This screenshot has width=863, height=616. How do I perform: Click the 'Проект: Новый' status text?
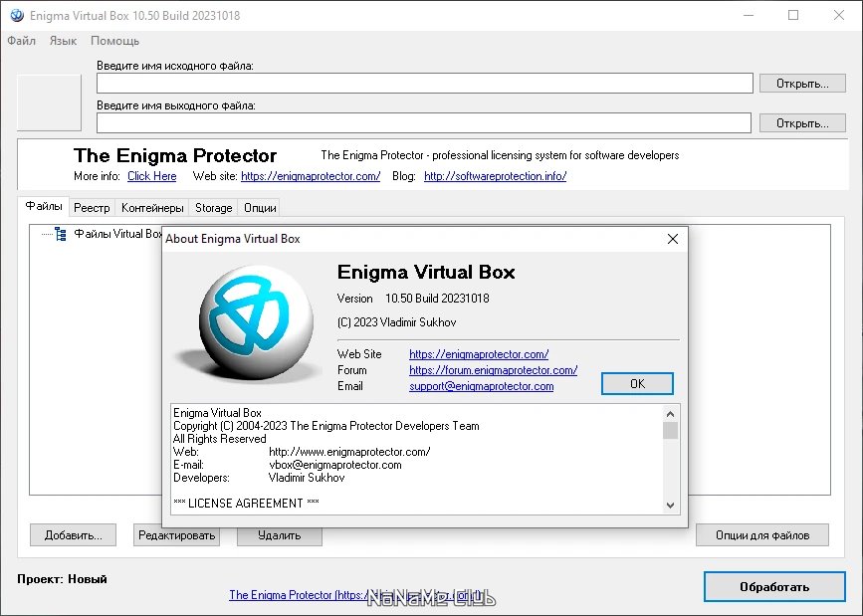[62, 579]
